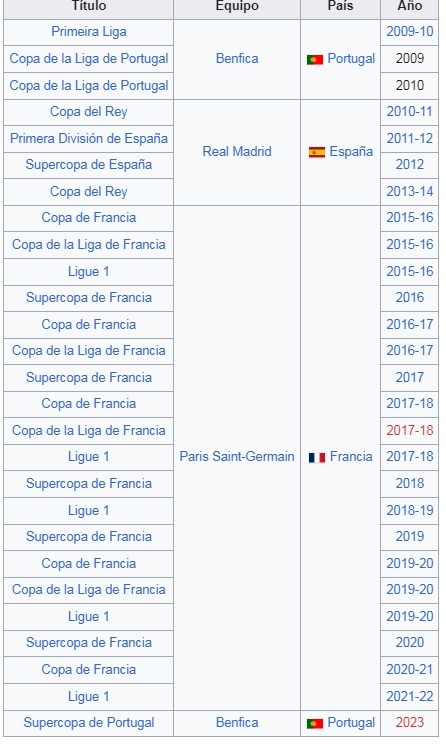
Task: Open Primera División de España link
Action: tap(89, 139)
